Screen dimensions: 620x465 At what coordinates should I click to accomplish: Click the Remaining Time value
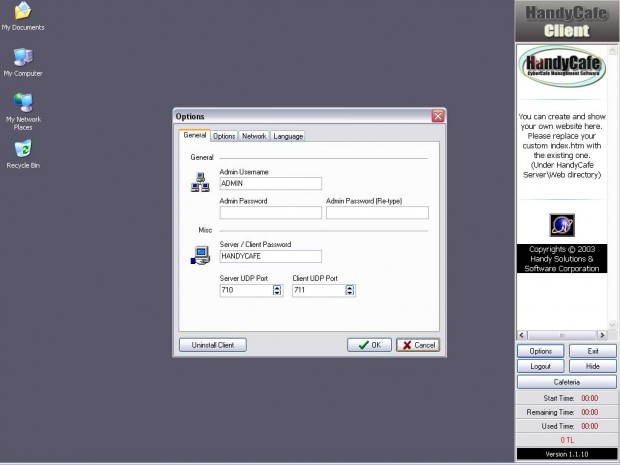click(590, 412)
